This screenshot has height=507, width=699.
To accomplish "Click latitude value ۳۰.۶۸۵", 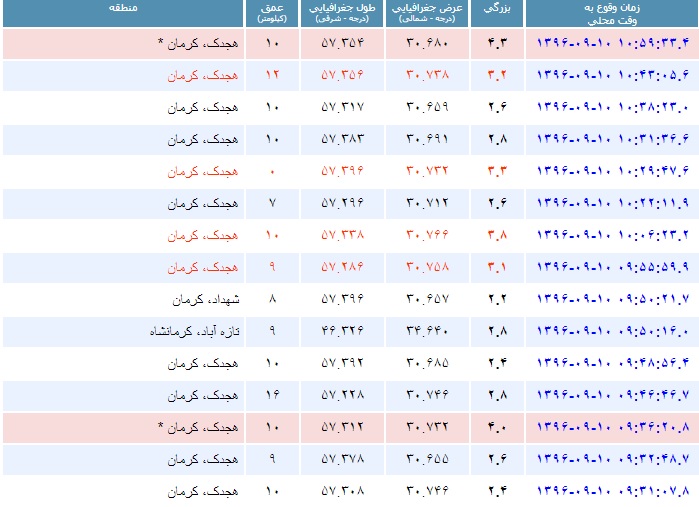I will click(427, 363).
